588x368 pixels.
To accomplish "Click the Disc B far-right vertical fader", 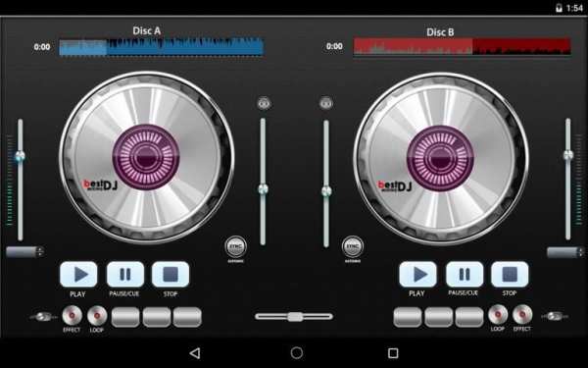I will pyautogui.click(x=568, y=179).
